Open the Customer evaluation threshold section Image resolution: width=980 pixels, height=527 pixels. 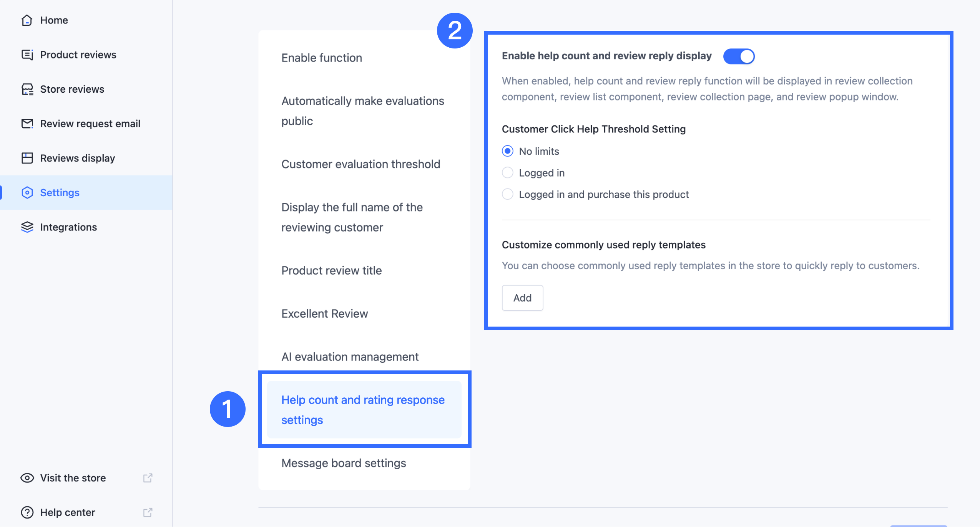(360, 164)
